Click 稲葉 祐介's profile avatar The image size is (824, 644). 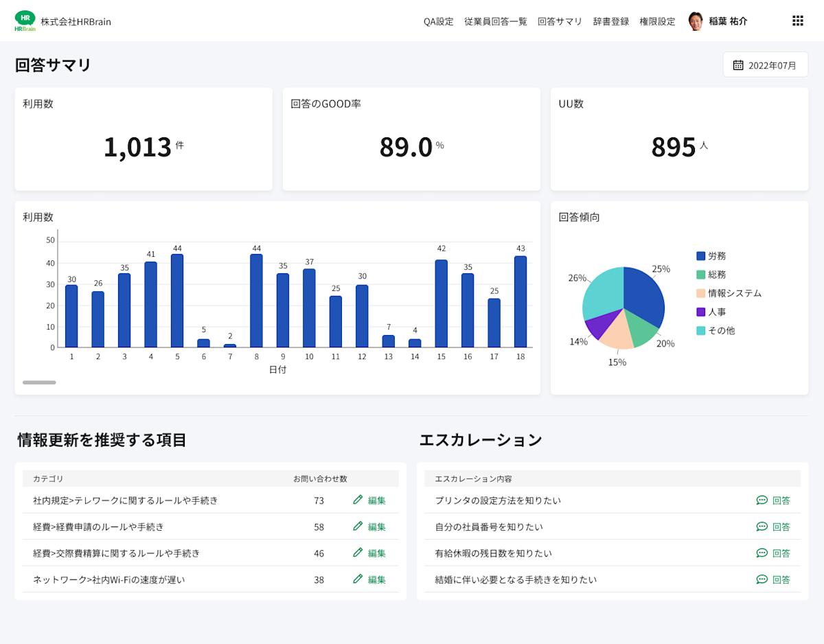696,21
